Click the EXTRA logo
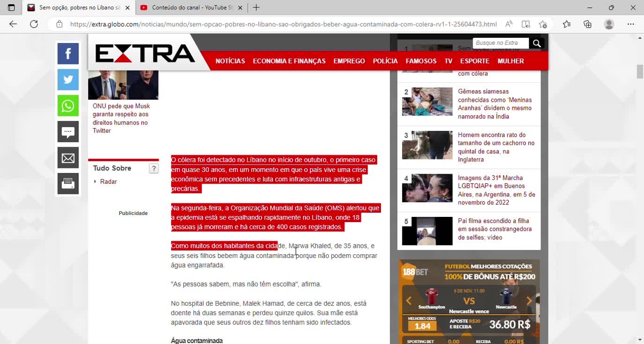 click(x=145, y=54)
